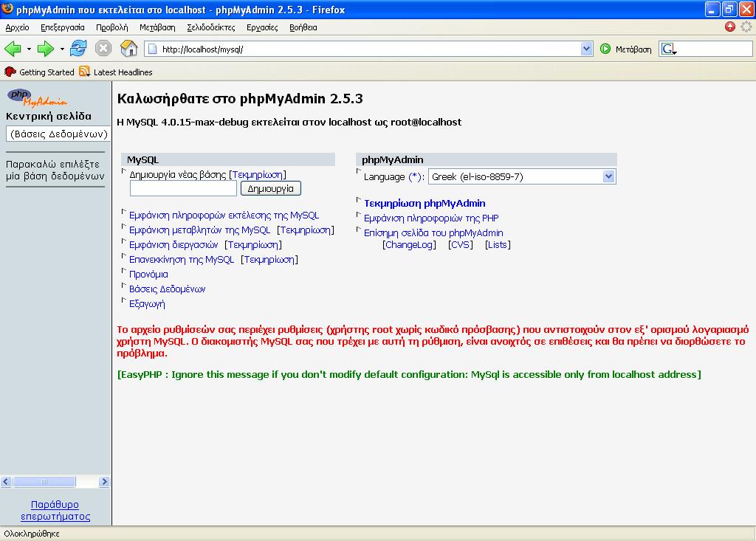Click the Stop loading icon
Image resolution: width=756 pixels, height=541 pixels.
click(x=103, y=49)
